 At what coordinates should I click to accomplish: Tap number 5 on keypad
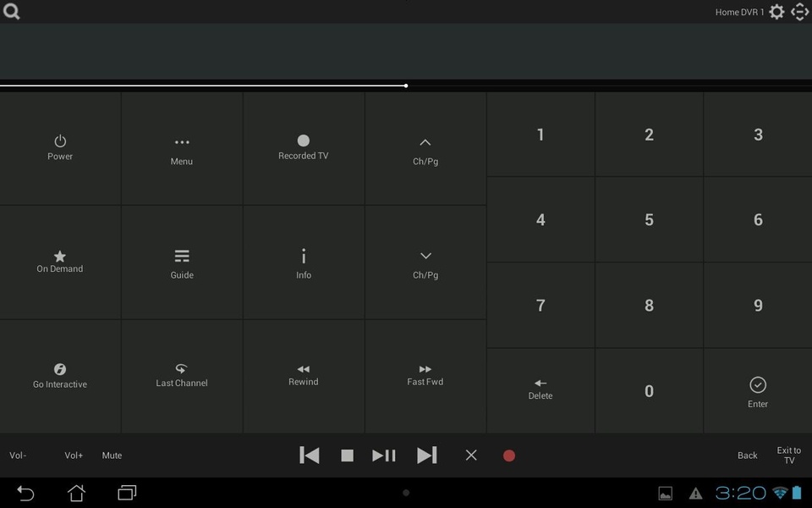[x=649, y=220]
